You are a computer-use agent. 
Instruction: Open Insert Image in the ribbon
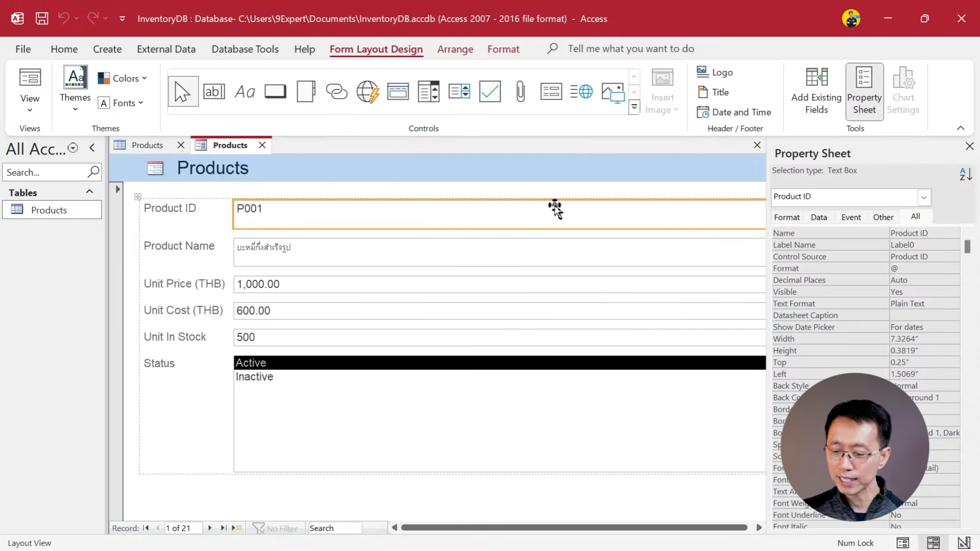(662, 90)
